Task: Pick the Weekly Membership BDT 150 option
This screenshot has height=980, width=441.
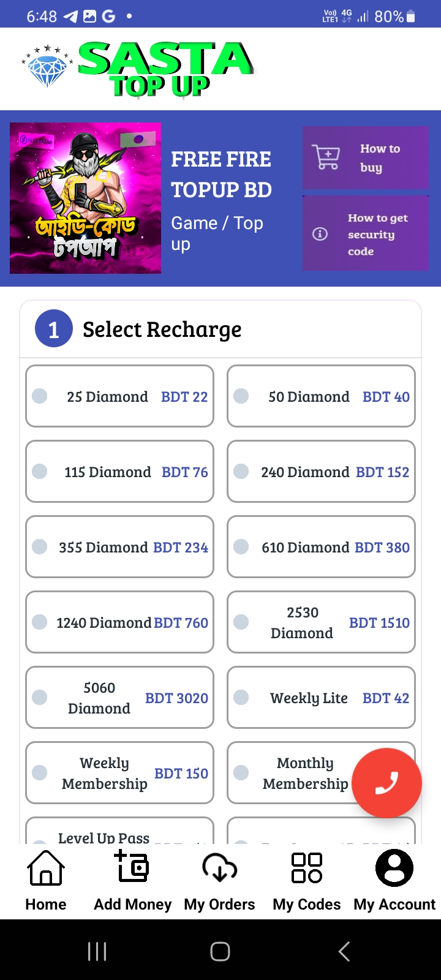Action: [119, 773]
